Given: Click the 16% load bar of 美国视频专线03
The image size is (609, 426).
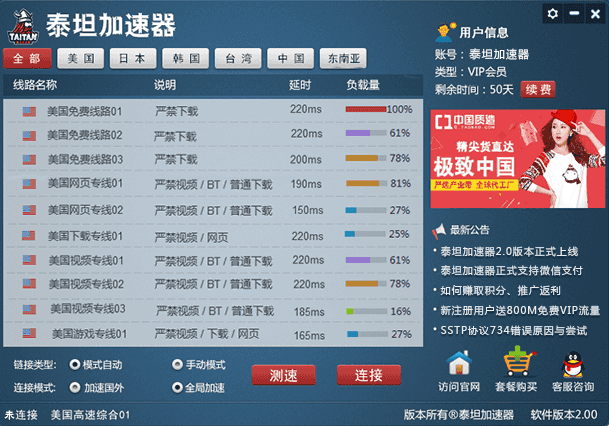Looking at the screenshot, I should click(367, 311).
